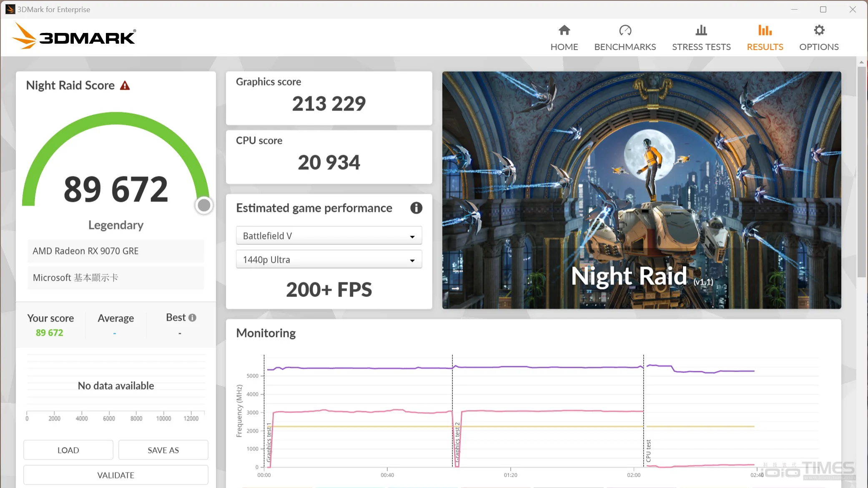
Task: Click the red warning triangle beside Night Raid Score
Action: click(x=125, y=86)
